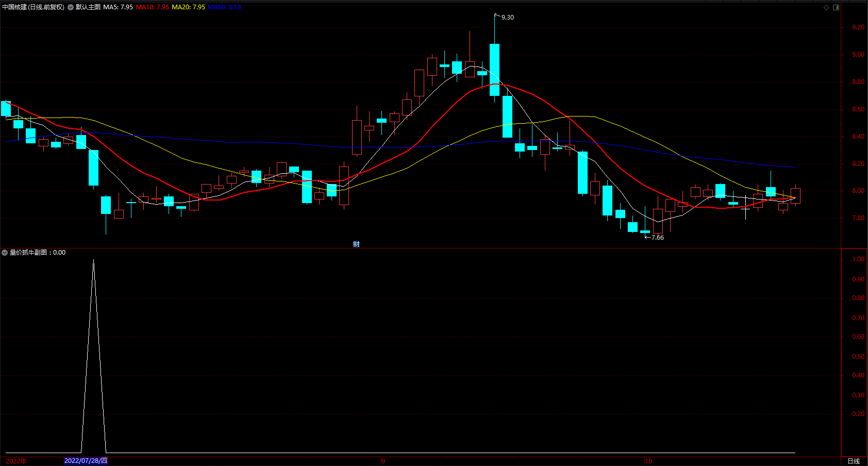Click the 8.20 price axis label

[858, 164]
